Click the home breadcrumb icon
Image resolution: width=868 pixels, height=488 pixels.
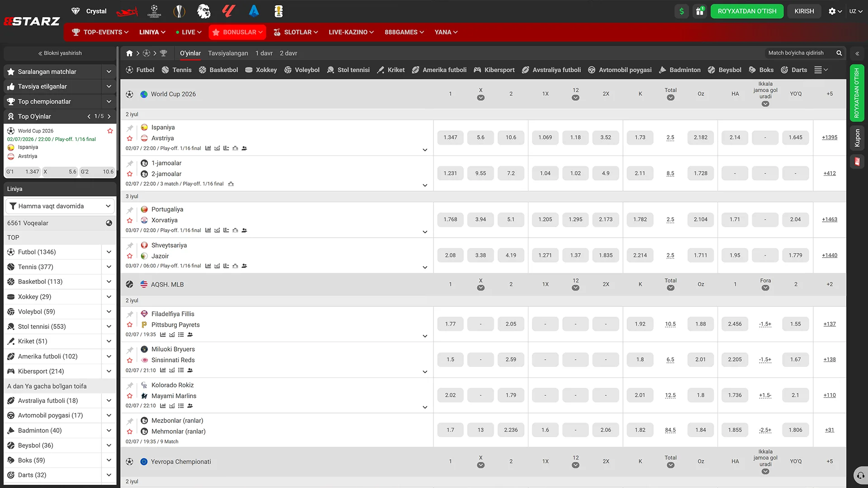[x=129, y=53]
